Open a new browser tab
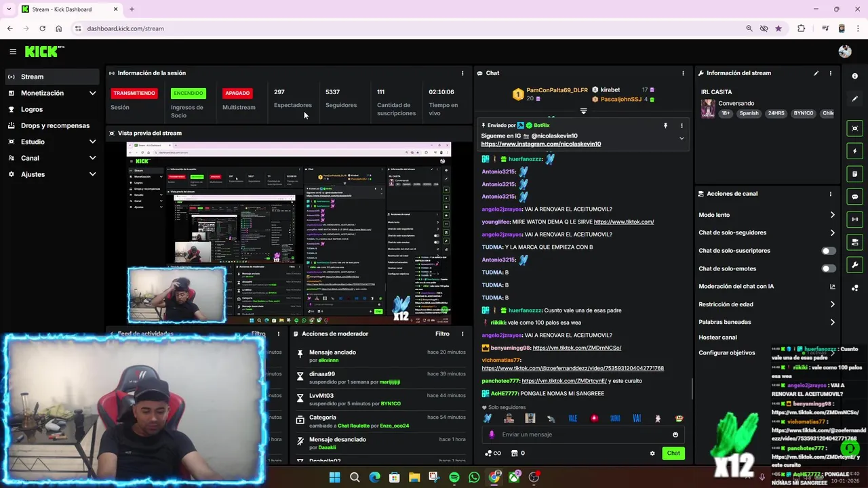 point(132,9)
